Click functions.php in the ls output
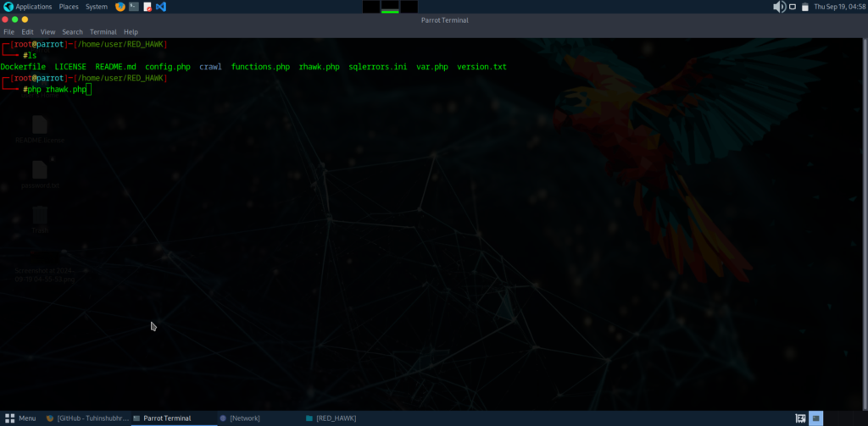868x426 pixels. (261, 67)
